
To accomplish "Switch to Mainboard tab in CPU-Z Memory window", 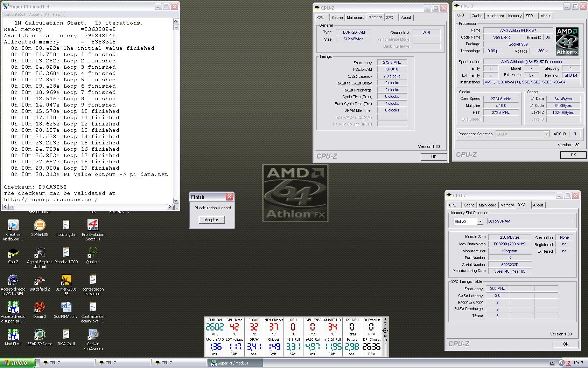I will tap(356, 18).
